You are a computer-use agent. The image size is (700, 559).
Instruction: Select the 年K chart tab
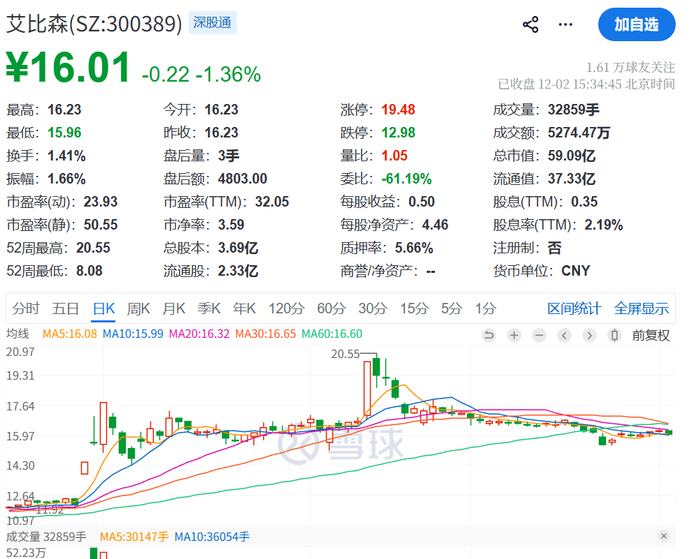(244, 309)
